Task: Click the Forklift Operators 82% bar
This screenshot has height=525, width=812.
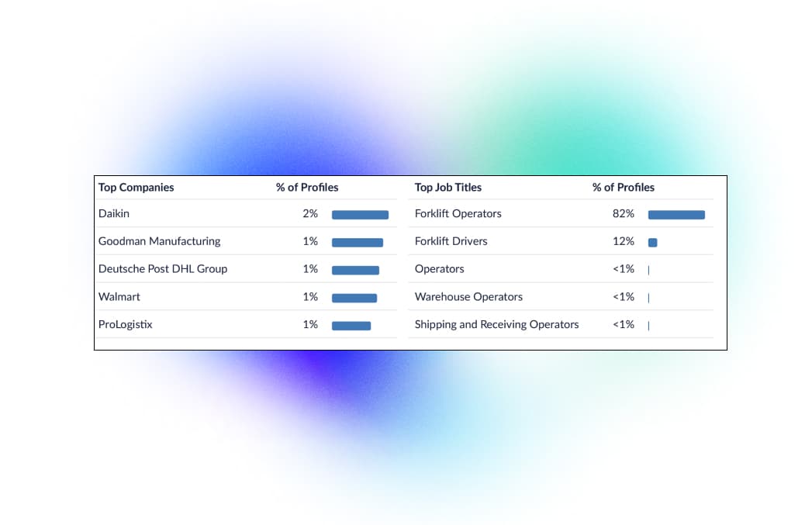Action: click(x=676, y=215)
